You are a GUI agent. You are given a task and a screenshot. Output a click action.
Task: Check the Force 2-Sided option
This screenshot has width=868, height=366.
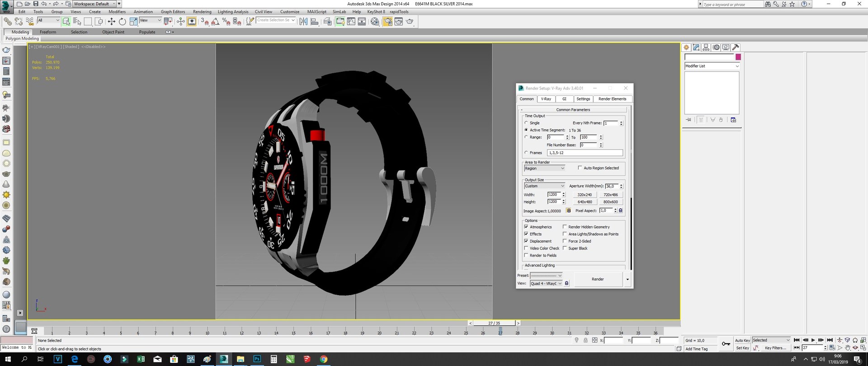pos(565,241)
